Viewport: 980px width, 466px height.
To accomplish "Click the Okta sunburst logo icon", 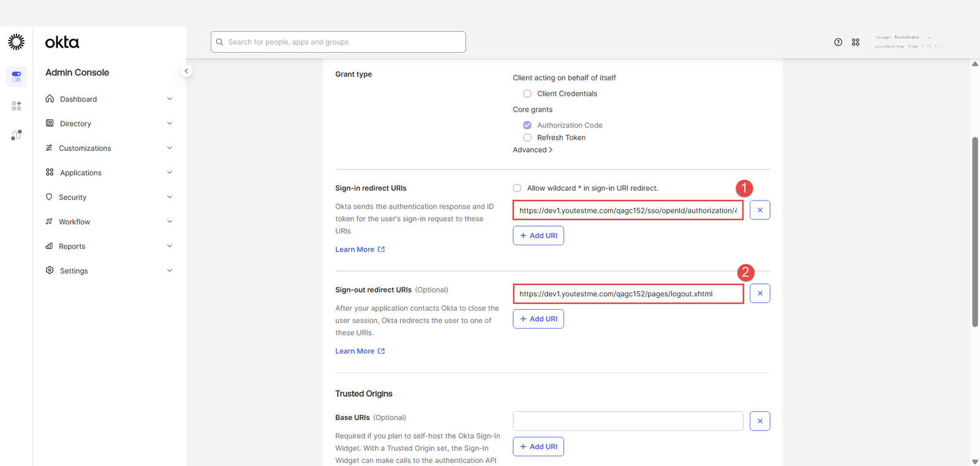I will coord(17,42).
